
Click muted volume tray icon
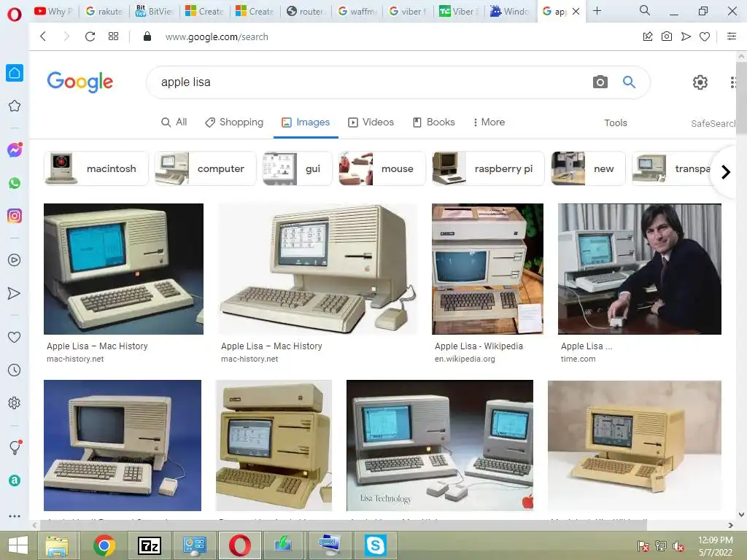[678, 546]
